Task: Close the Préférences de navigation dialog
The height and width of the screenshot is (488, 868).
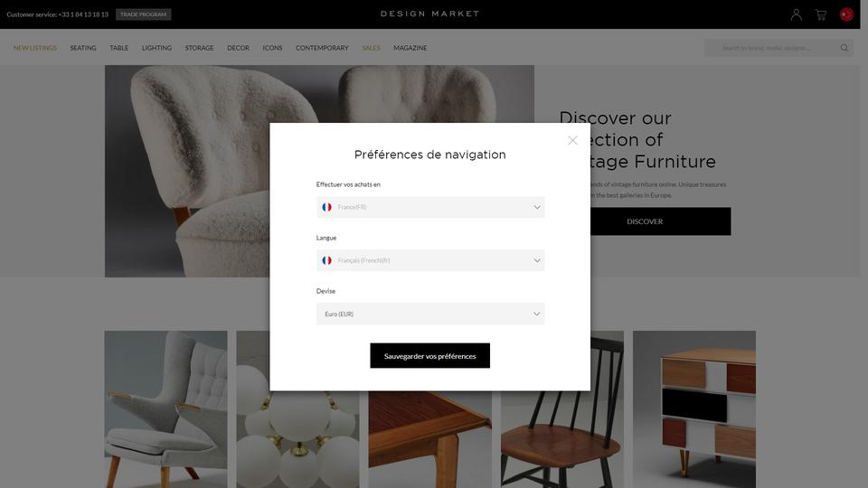Action: [572, 141]
